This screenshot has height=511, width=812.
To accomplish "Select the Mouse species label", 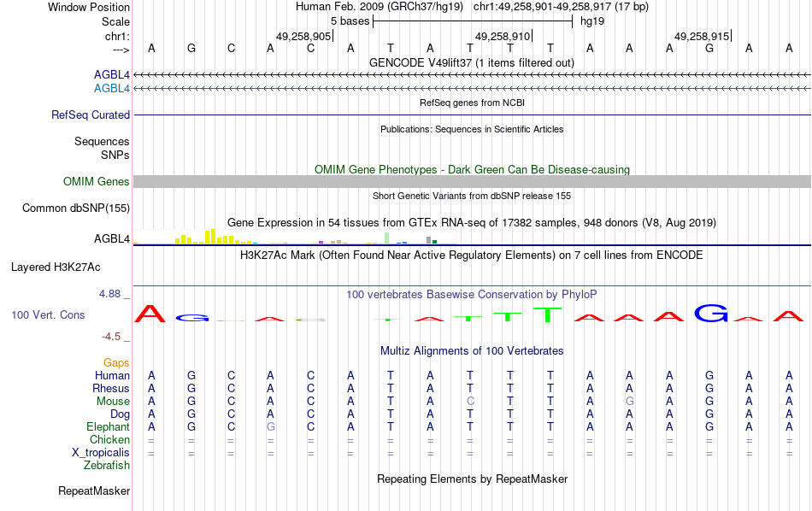I will (114, 402).
